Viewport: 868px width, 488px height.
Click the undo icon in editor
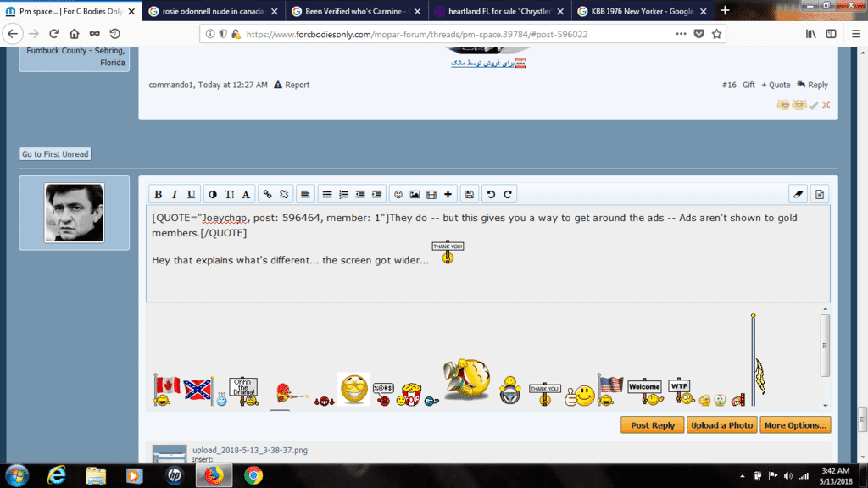point(492,194)
